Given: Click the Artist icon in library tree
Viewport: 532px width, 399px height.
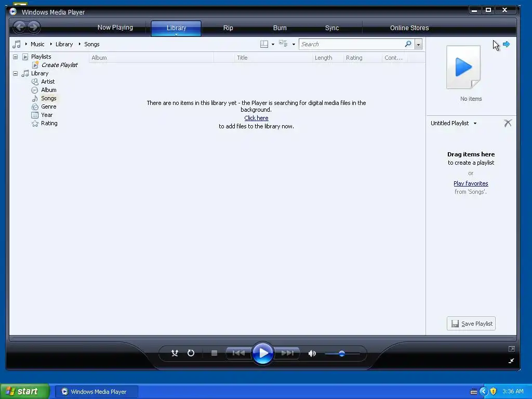Looking at the screenshot, I should [35, 82].
